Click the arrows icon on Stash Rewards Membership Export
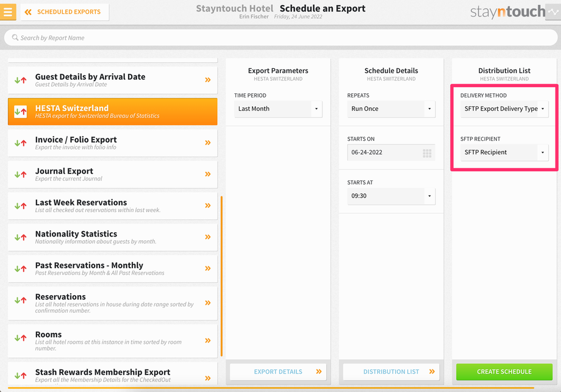 pyautogui.click(x=20, y=376)
